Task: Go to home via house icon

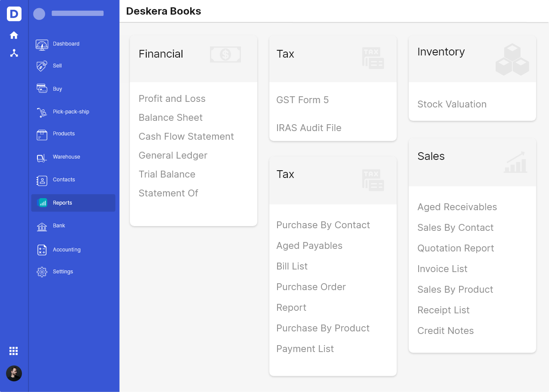Action: (14, 35)
